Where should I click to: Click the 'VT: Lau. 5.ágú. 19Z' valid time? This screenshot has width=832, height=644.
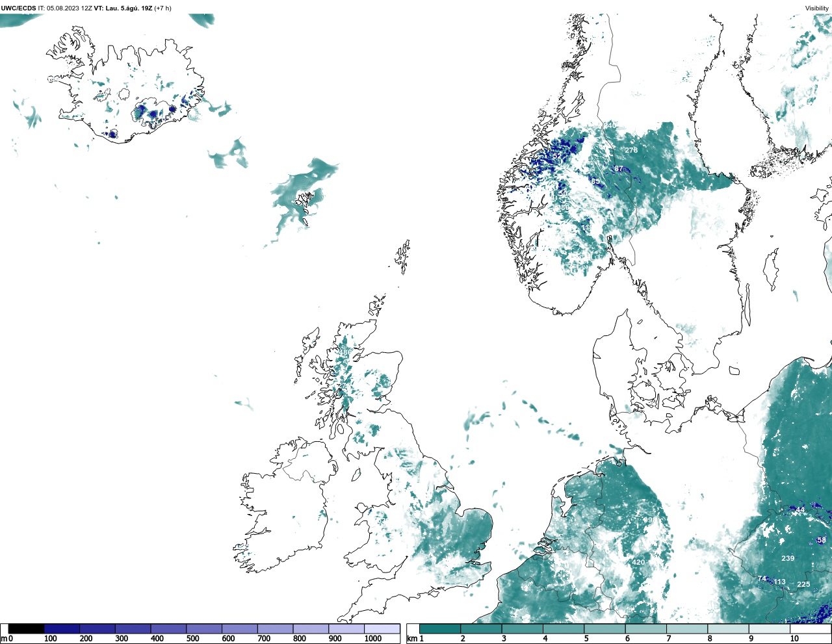coord(123,8)
